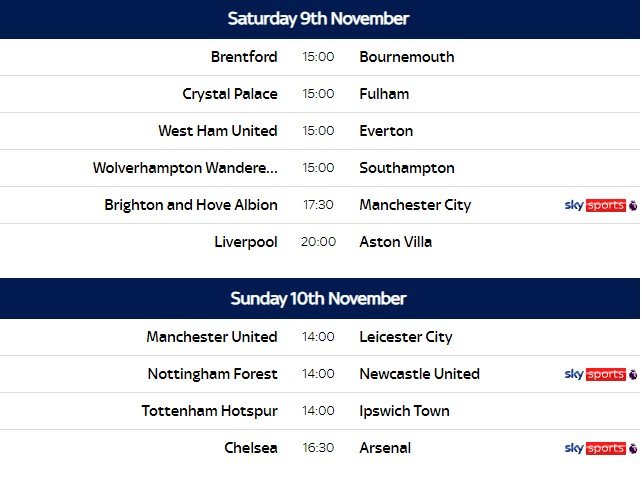This screenshot has width=642, height=484.
Task: Click Sky Sports logo beside Newcastle United
Action: pyautogui.click(x=601, y=374)
